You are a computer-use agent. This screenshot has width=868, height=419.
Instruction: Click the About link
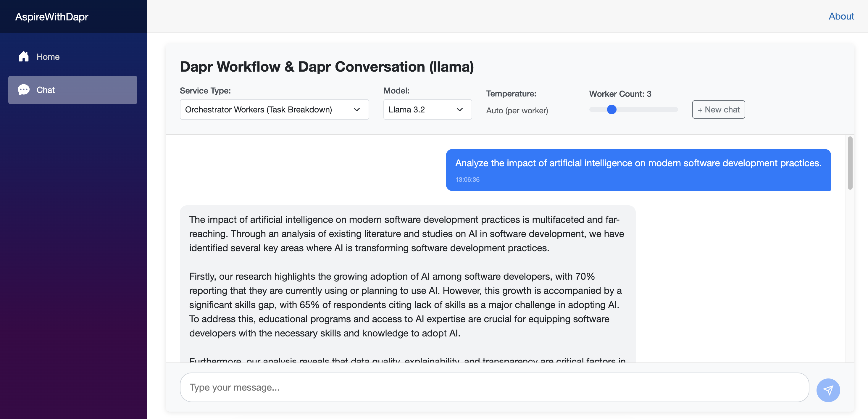click(841, 16)
